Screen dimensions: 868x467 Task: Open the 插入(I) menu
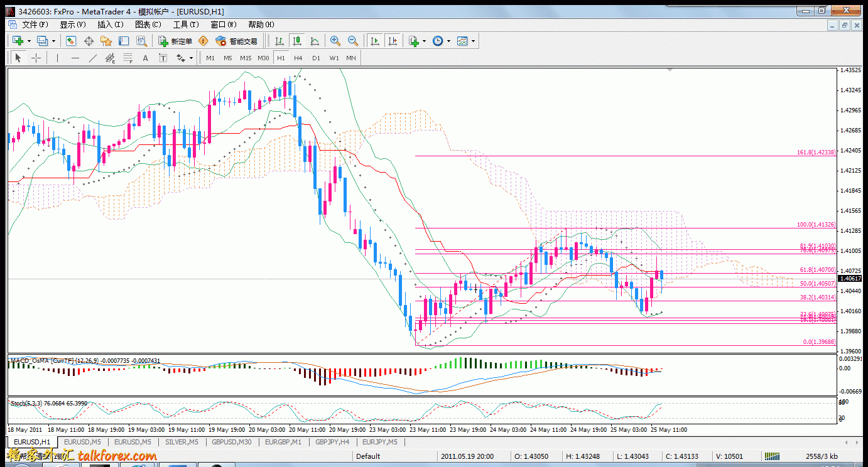click(110, 24)
